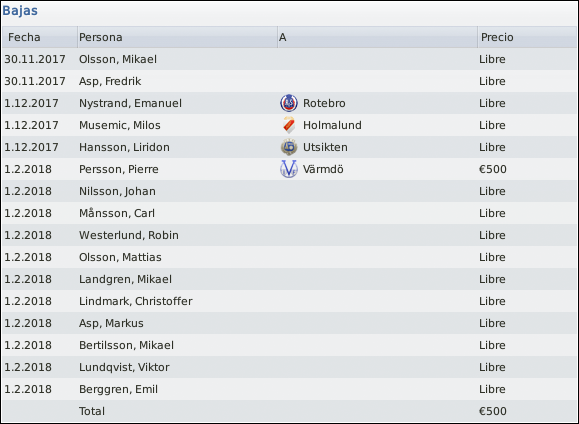Click the A destination column header

pos(377,37)
